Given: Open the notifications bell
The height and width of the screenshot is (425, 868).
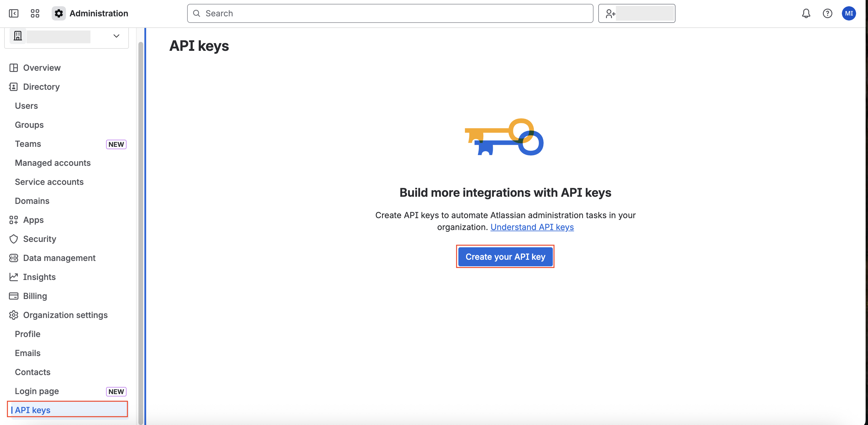Looking at the screenshot, I should 806,13.
